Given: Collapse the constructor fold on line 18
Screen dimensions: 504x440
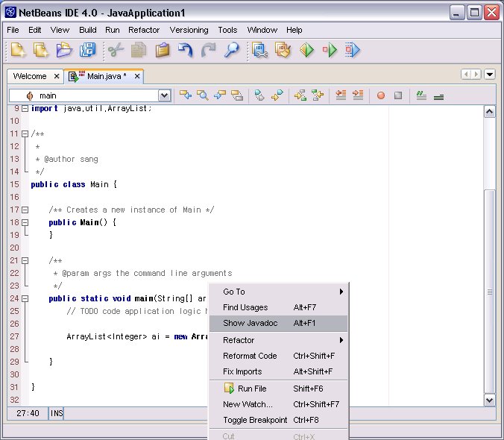Looking at the screenshot, I should (25, 222).
